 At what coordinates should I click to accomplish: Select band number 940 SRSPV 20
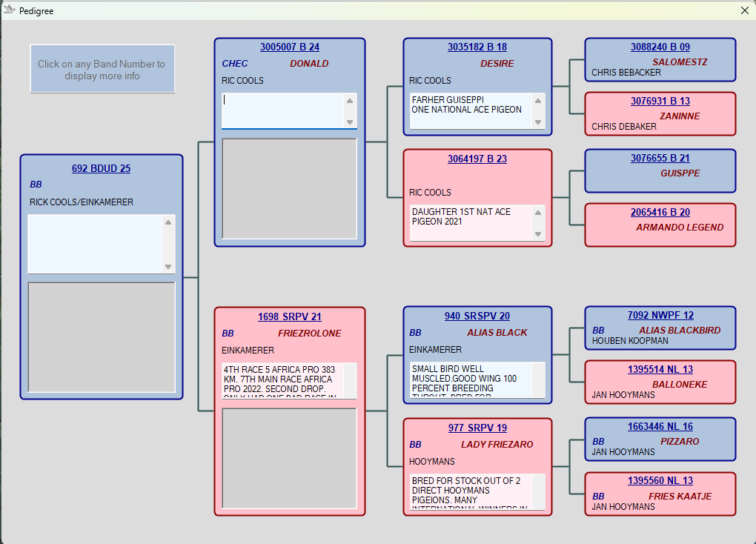[477, 316]
